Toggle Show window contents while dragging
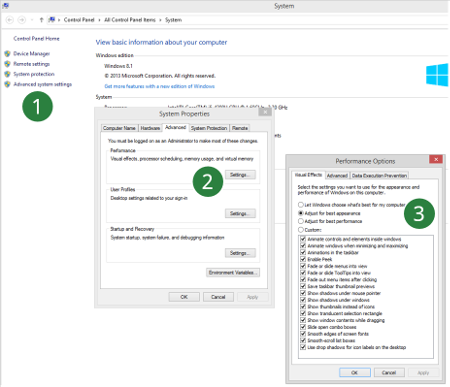The height and width of the screenshot is (387, 450). click(x=303, y=320)
